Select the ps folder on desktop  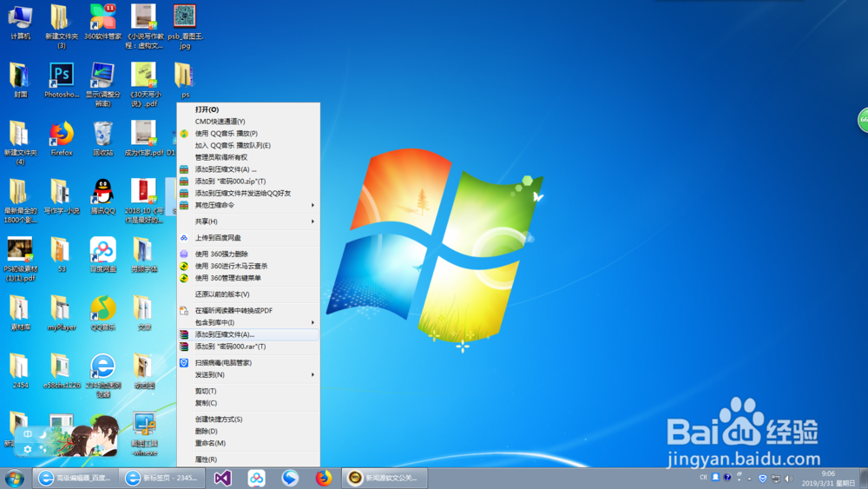pos(185,80)
